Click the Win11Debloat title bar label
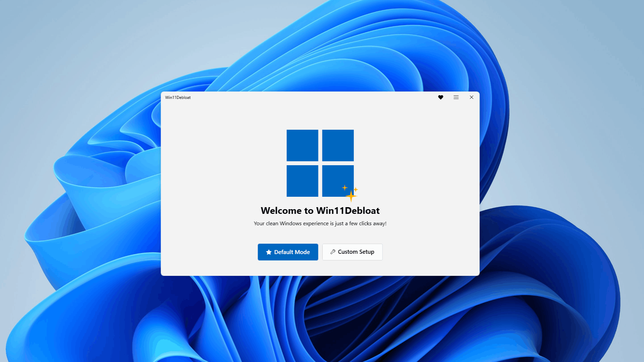644x362 pixels. [x=177, y=97]
